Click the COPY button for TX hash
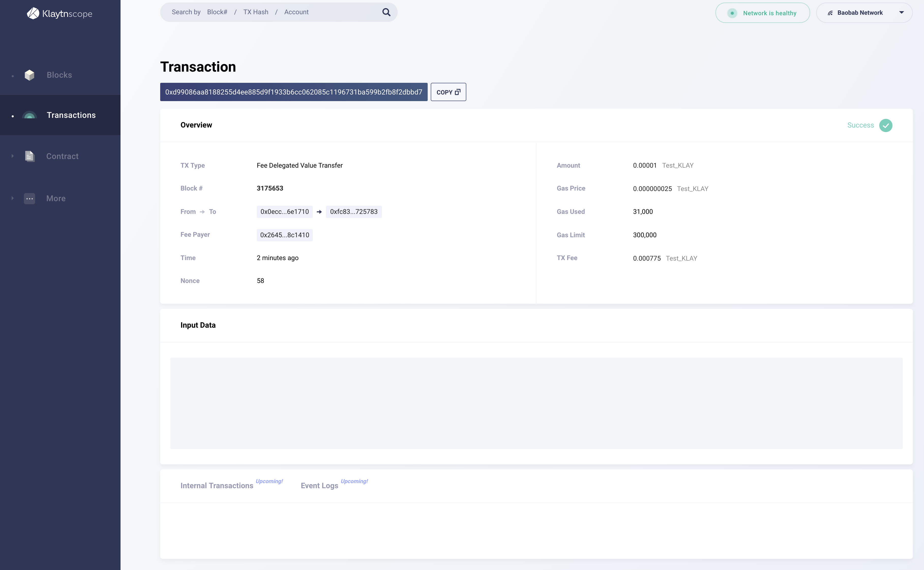924x570 pixels. pos(448,92)
